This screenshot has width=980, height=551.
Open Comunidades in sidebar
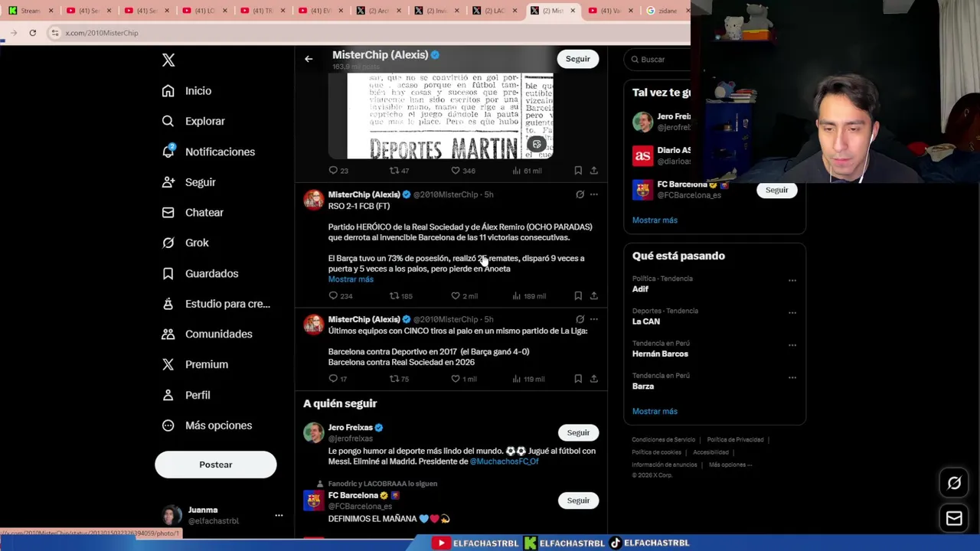tap(207, 334)
